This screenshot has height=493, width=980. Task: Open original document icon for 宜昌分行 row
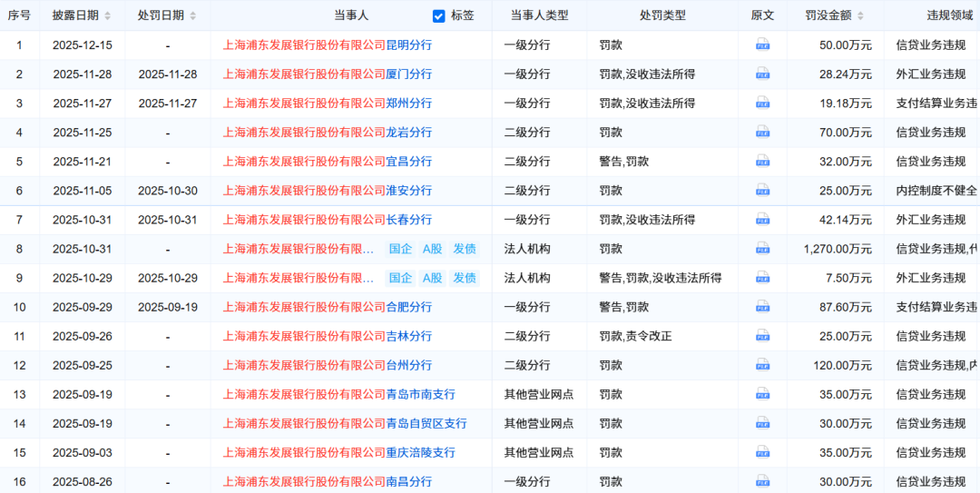coord(762,162)
